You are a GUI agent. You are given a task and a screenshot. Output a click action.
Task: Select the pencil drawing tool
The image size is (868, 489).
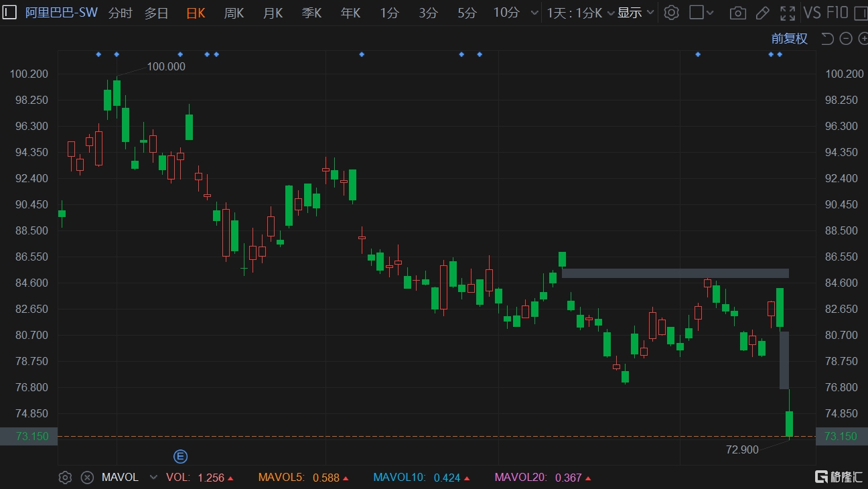coord(762,13)
